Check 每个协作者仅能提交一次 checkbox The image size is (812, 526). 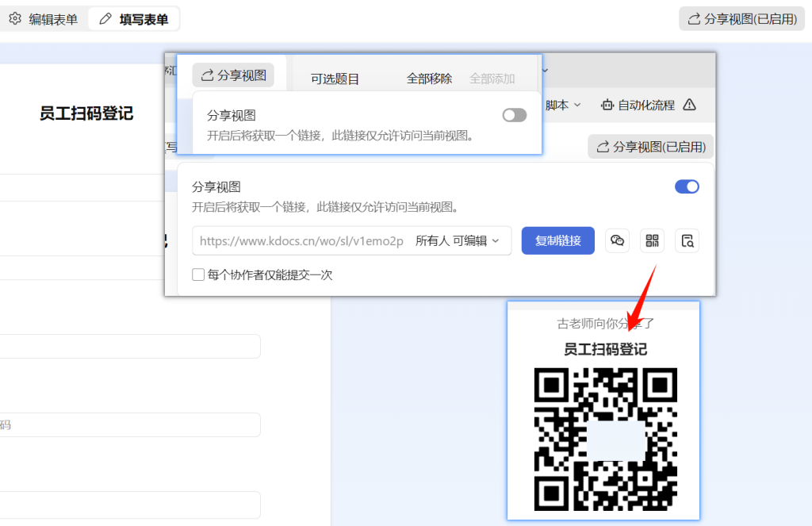click(197, 275)
